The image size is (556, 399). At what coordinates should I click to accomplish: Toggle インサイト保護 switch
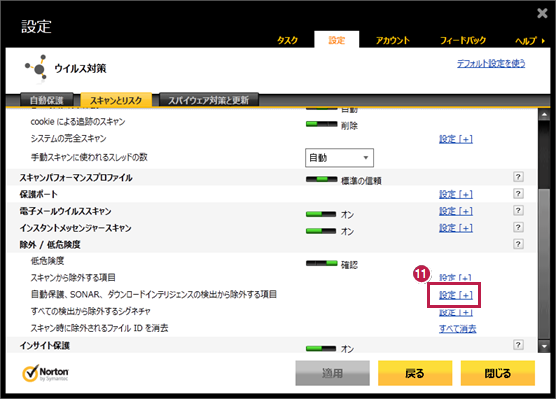[321, 348]
